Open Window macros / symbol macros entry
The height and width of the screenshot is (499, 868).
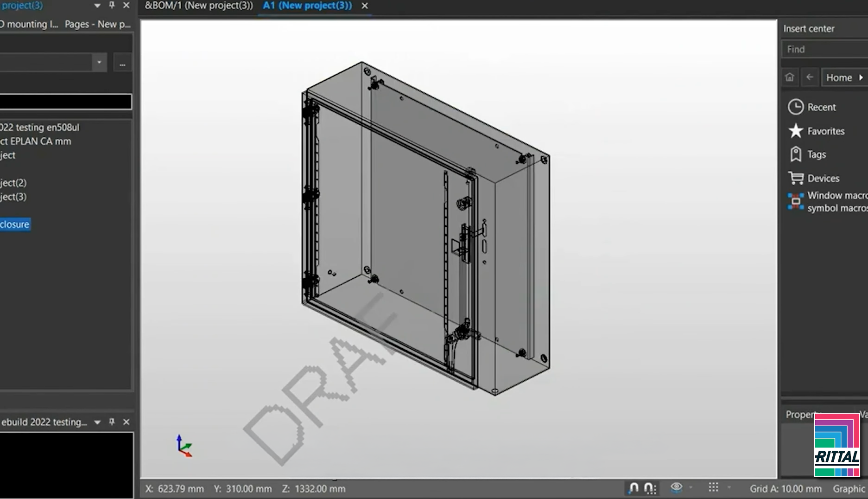click(x=827, y=202)
